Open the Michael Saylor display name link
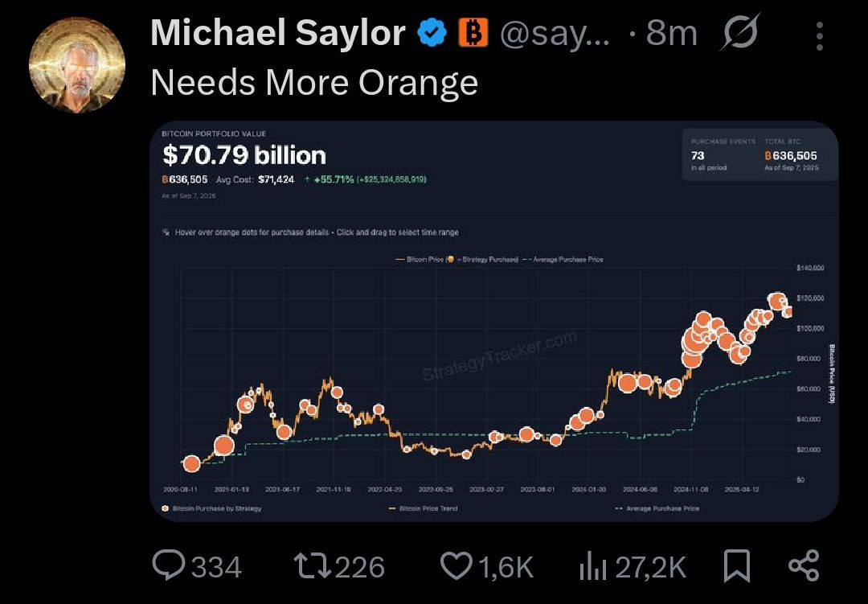Image resolution: width=868 pixels, height=604 pixels. click(278, 33)
